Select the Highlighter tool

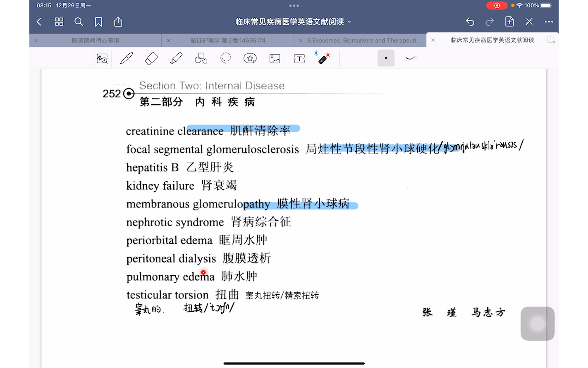pyautogui.click(x=176, y=58)
